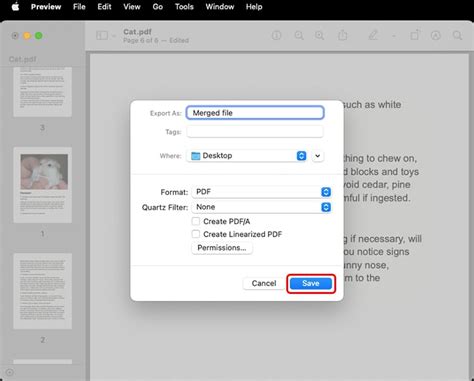Click the Export As filename field

click(x=255, y=113)
